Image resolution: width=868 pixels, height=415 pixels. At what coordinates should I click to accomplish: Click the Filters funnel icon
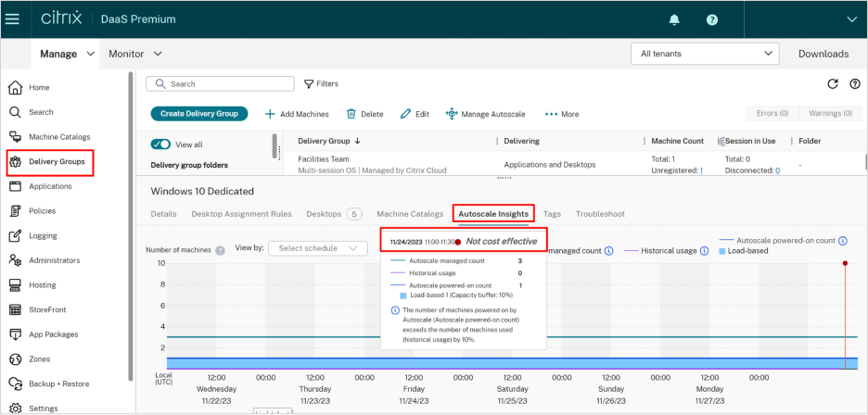pos(310,83)
